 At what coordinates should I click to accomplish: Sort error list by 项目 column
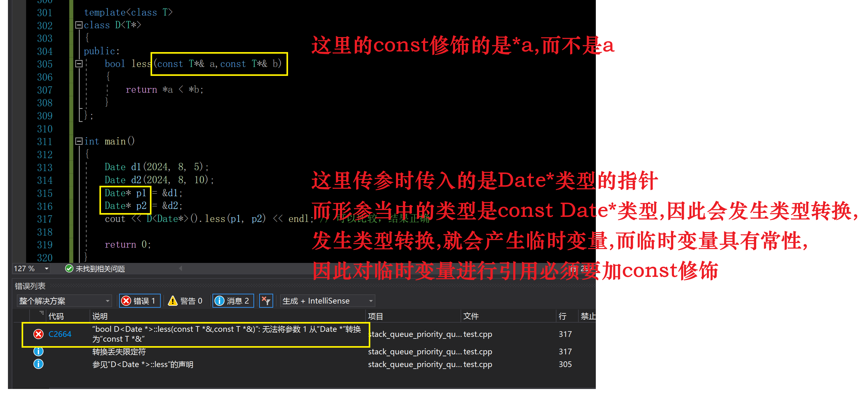click(x=375, y=317)
